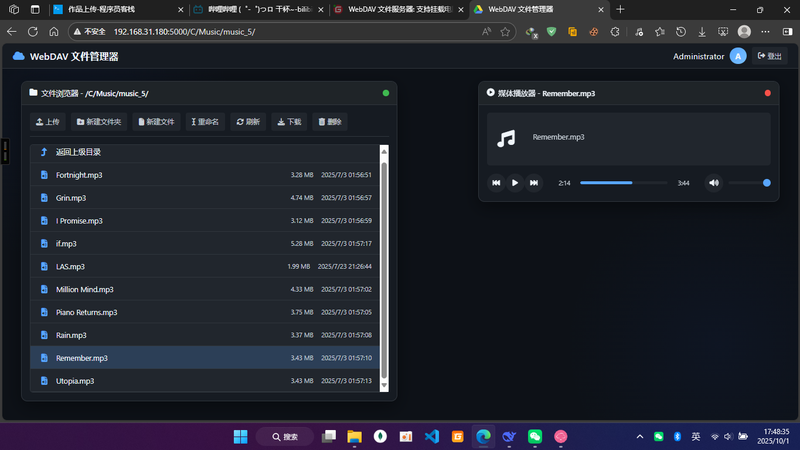The height and width of the screenshot is (450, 800).
Task: Create a new folder with 新建文件夹
Action: [x=99, y=122]
